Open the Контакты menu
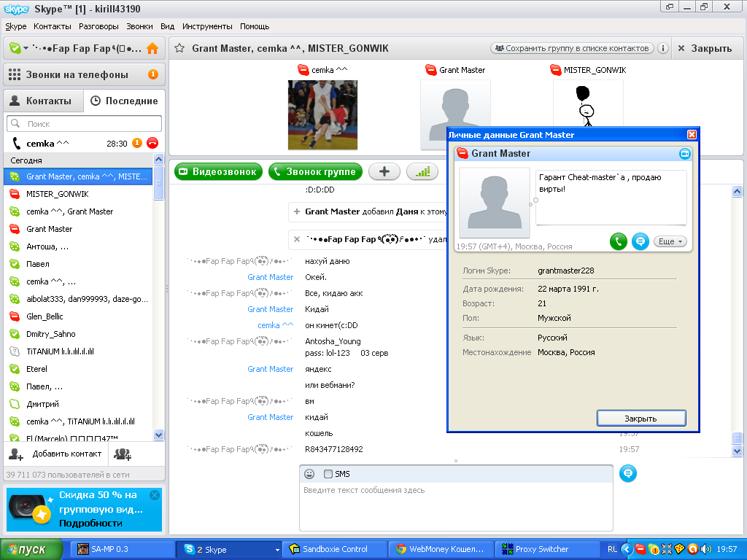 coord(53,26)
